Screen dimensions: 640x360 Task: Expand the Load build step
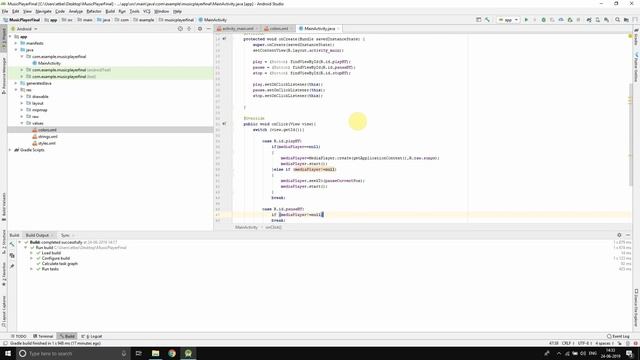click(31, 253)
